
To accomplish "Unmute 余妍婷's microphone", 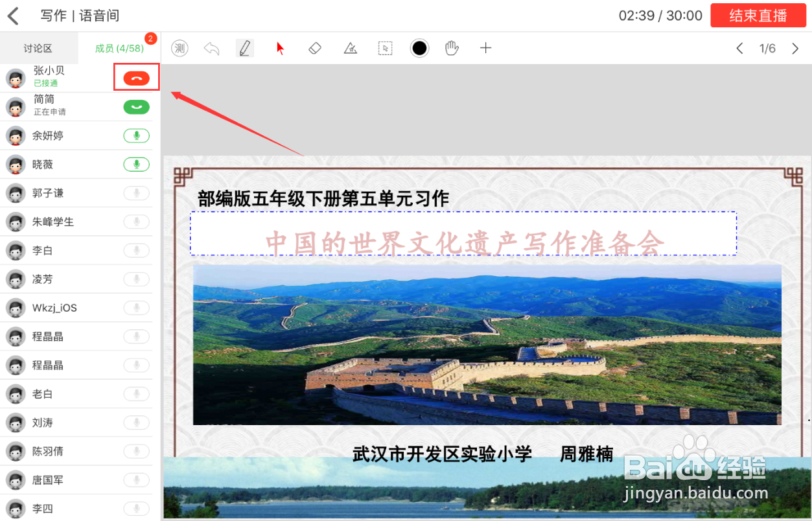I will pyautogui.click(x=136, y=135).
